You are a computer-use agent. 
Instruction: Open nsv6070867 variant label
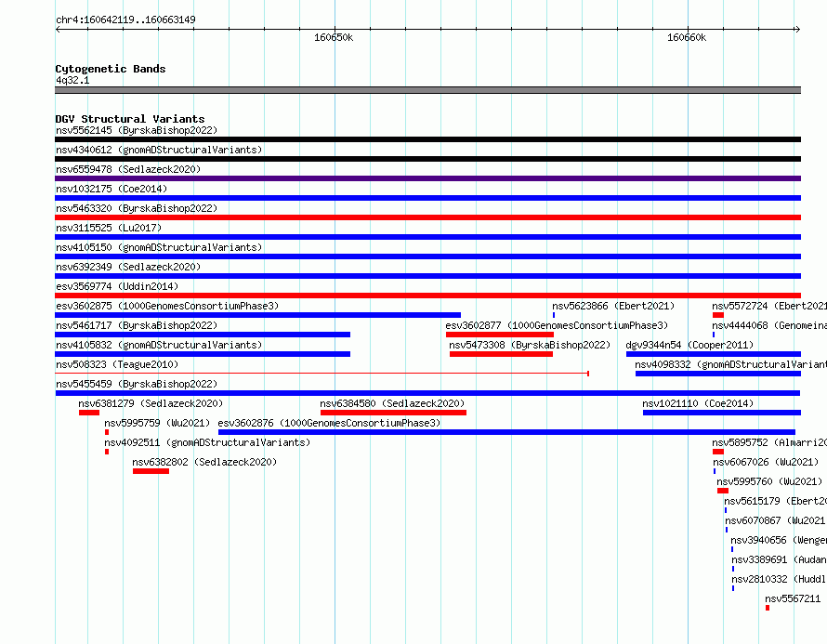[776, 520]
